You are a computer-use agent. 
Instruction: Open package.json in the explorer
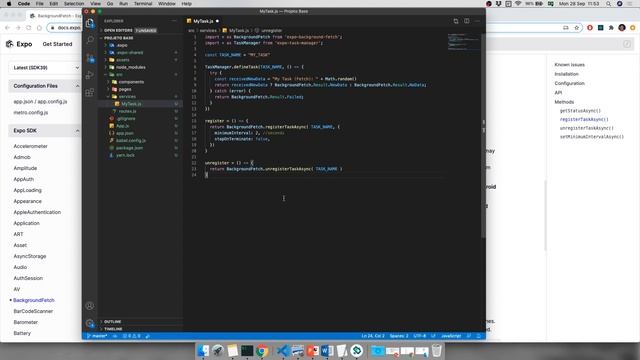[x=129, y=148]
